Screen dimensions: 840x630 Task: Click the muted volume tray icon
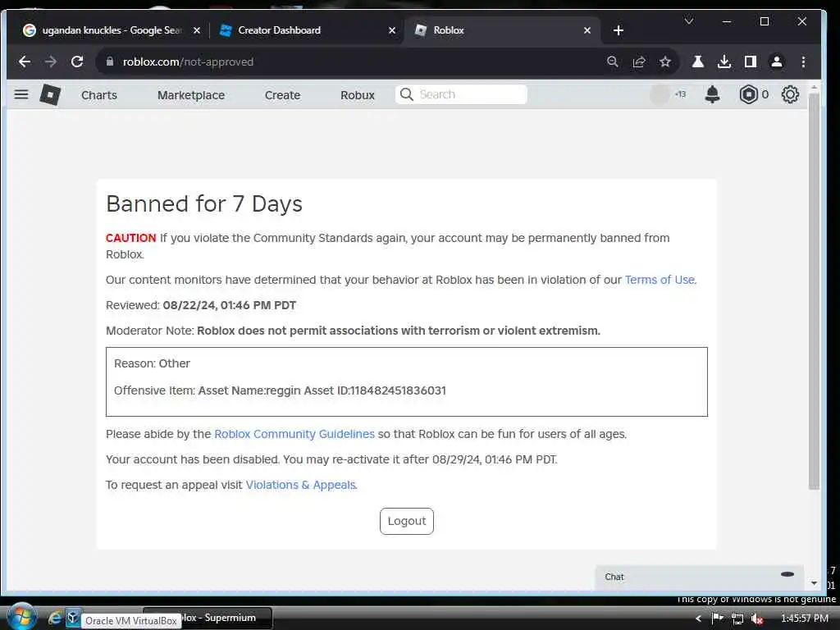click(x=757, y=619)
